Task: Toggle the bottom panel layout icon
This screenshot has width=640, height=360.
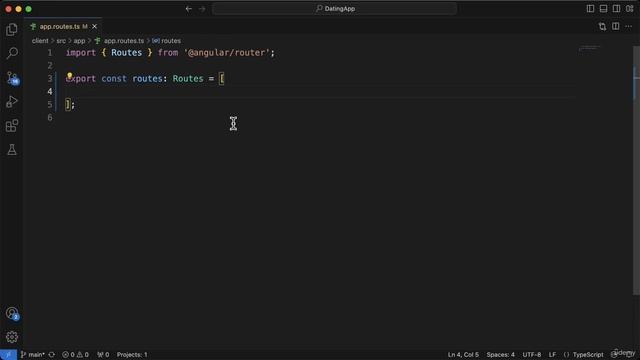Action: click(x=603, y=9)
